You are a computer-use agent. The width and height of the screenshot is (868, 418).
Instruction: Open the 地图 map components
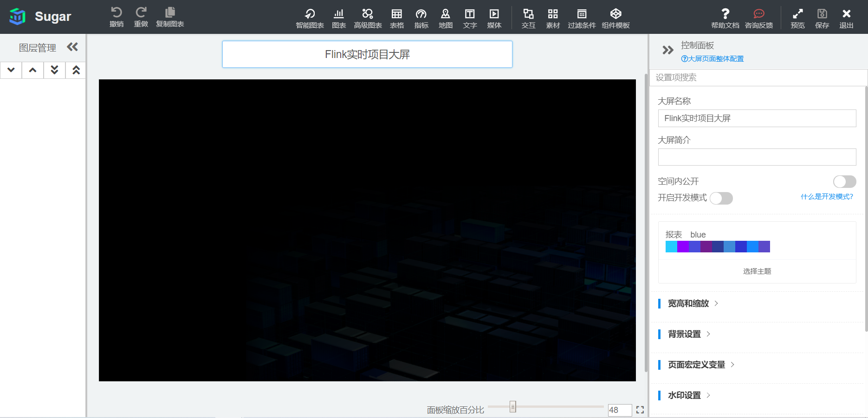446,19
